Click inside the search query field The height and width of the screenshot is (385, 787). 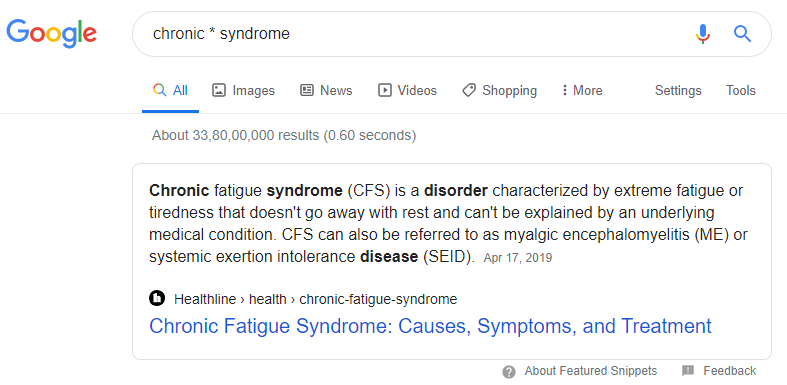(x=412, y=34)
